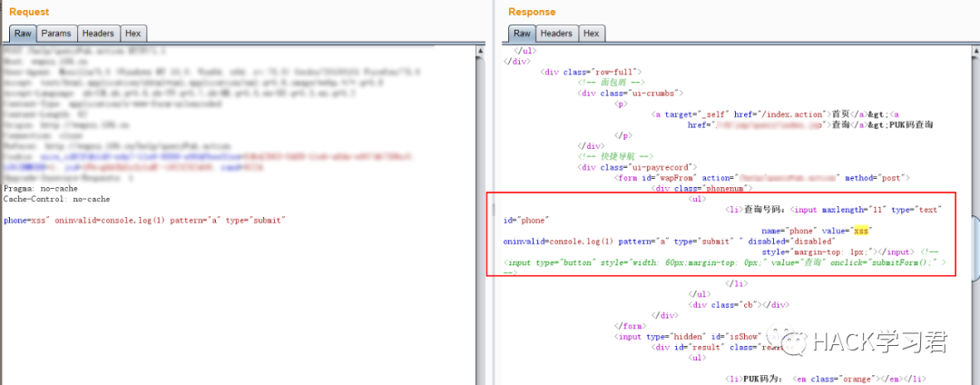980x385 pixels.
Task: Click the '<li>查询号码：<input maxlength="11"' line
Action: (832, 210)
